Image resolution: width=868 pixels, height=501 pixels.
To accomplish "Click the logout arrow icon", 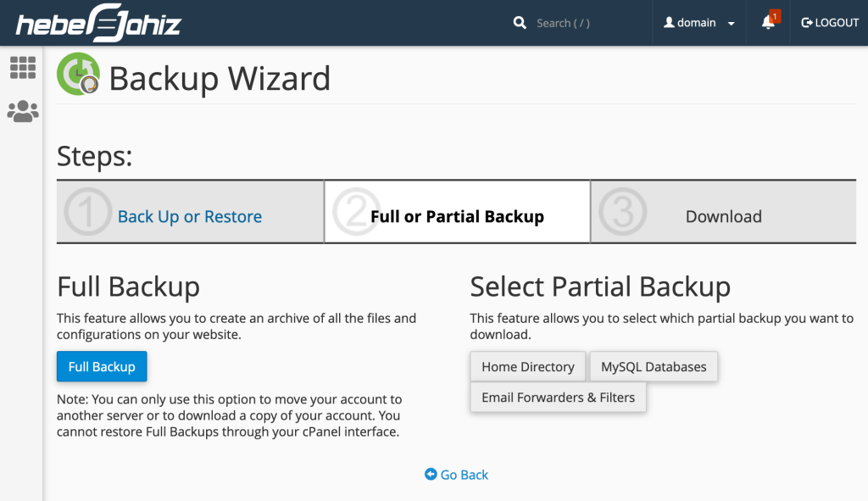I will click(807, 23).
